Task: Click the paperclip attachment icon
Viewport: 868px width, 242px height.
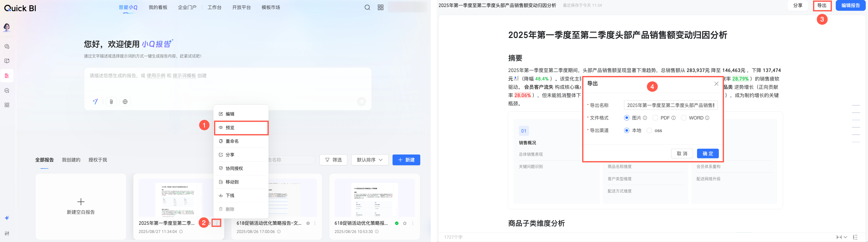Action: (111, 102)
